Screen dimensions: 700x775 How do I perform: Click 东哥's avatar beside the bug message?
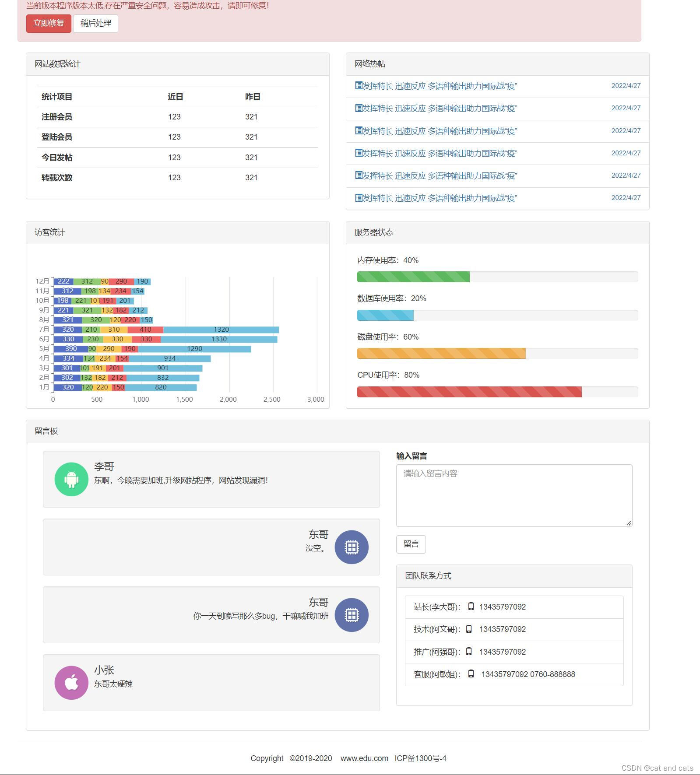352,615
